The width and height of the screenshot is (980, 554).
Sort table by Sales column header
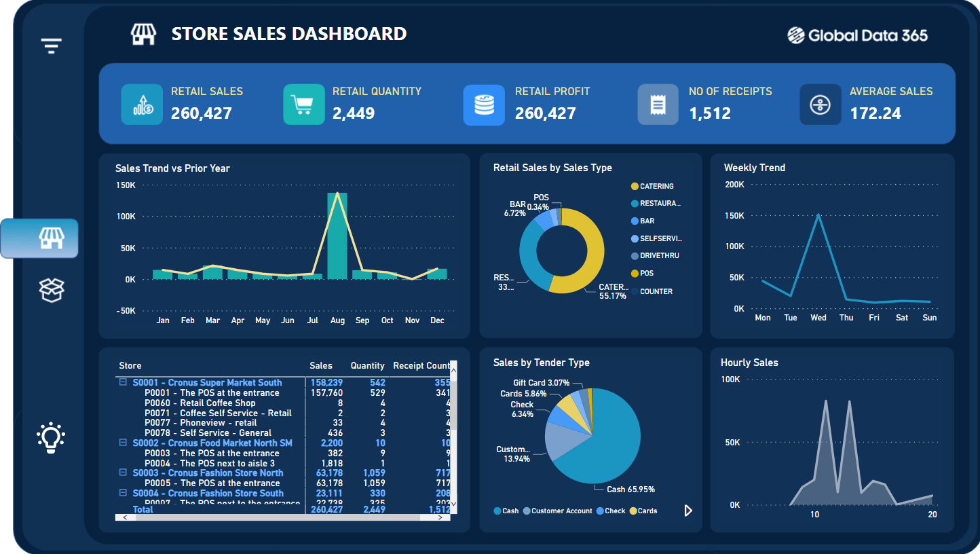pyautogui.click(x=321, y=365)
